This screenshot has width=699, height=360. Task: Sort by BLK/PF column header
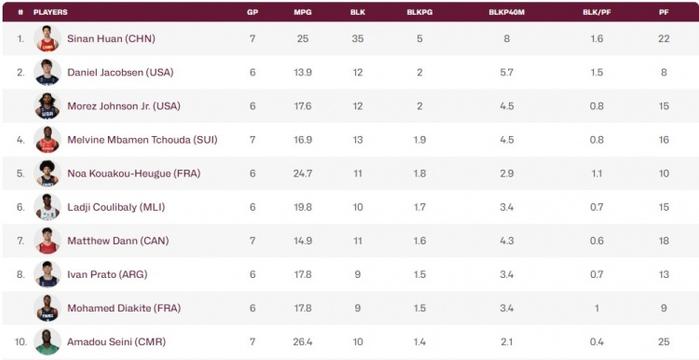(596, 12)
